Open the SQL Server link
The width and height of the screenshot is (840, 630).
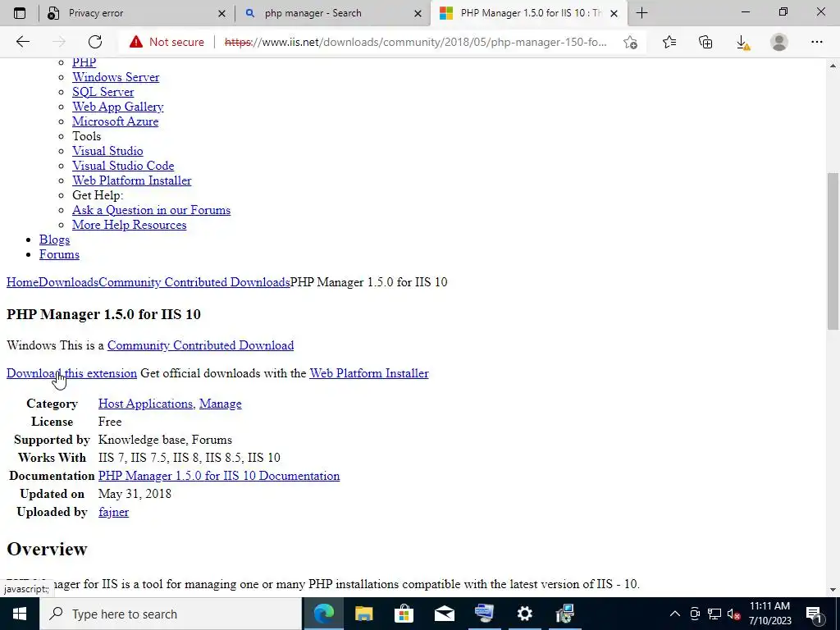(103, 92)
